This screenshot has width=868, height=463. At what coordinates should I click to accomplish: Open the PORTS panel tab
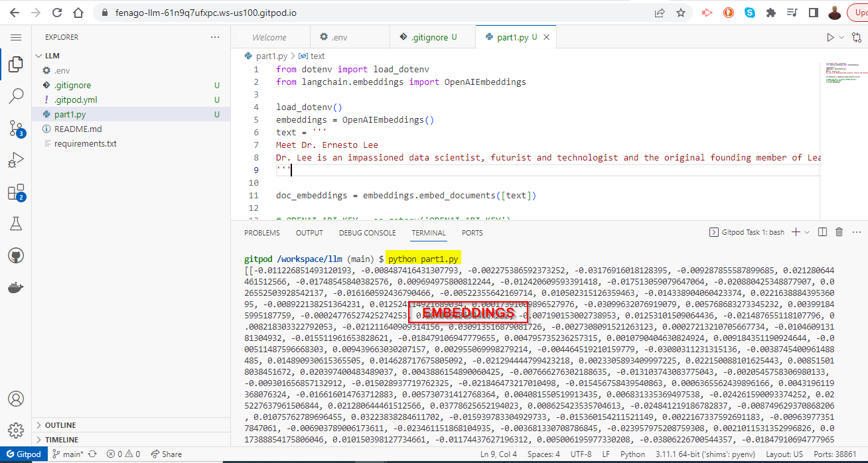click(x=472, y=233)
